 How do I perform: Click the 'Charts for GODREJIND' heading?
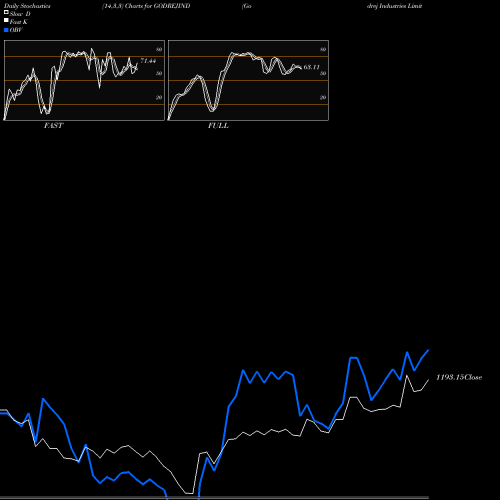157,6
